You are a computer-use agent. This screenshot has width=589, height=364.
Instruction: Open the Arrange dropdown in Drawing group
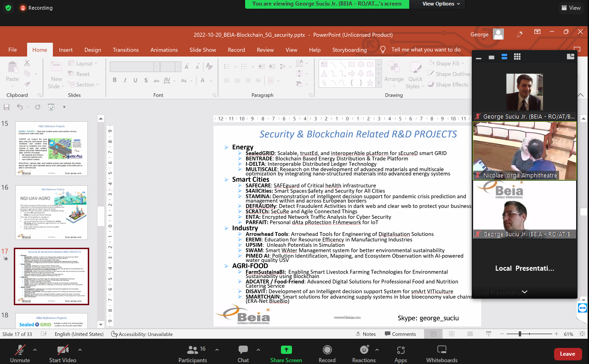(x=394, y=74)
